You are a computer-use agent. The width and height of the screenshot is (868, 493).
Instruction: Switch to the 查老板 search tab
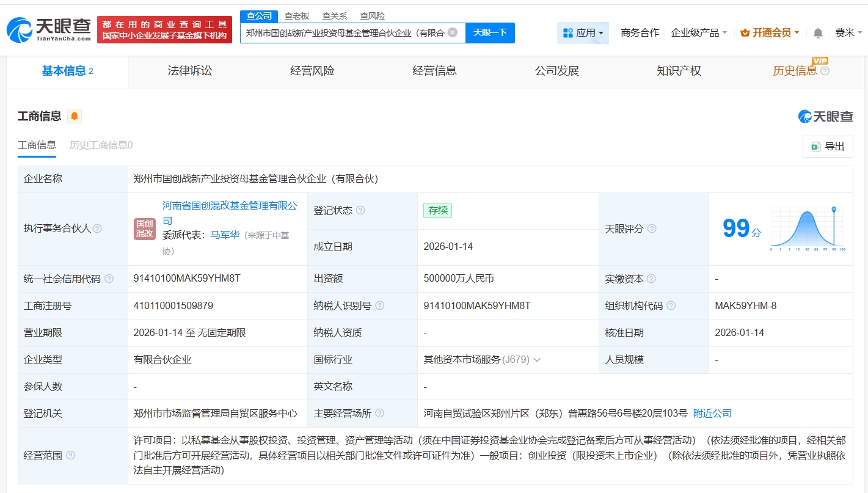[296, 15]
